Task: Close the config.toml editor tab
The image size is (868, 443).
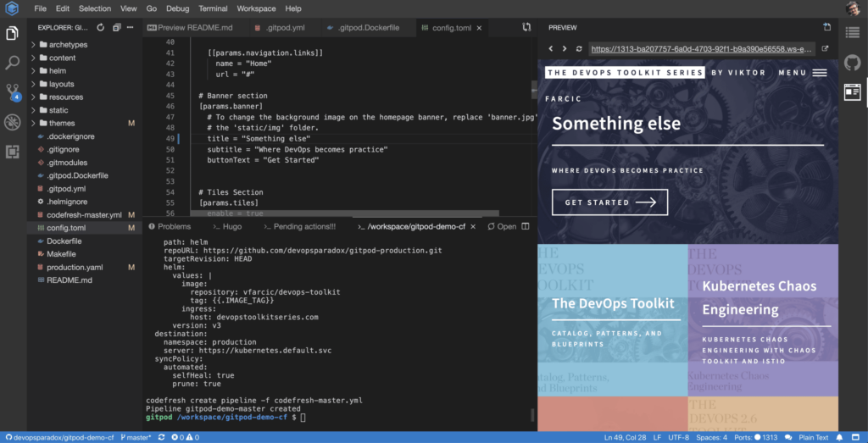Action: point(479,28)
